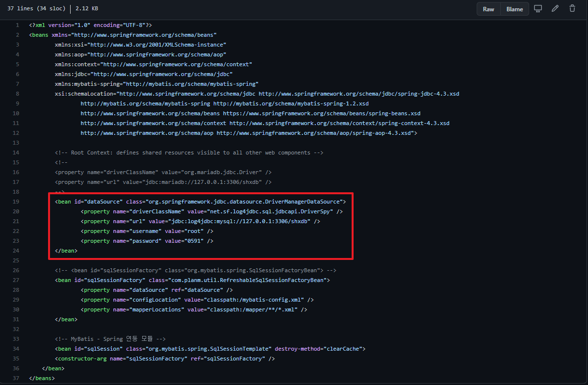Viewport: 588px width, 385px height.
Task: Click the mapperLocations property line
Action: (x=194, y=309)
